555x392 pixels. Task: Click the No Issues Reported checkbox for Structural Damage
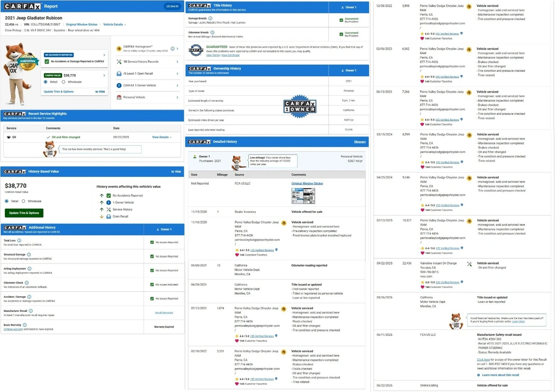click(x=152, y=256)
